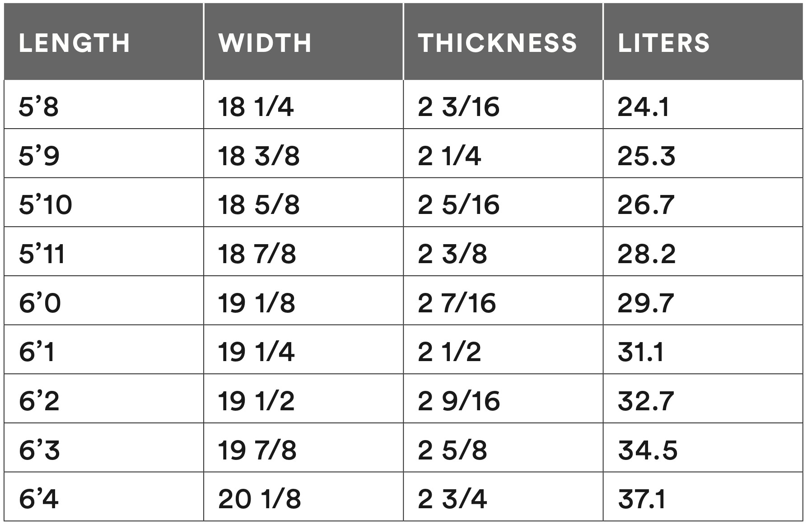Click the LENGTH column header
Image resolution: width=812 pixels, height=529 pixels.
pos(75,43)
